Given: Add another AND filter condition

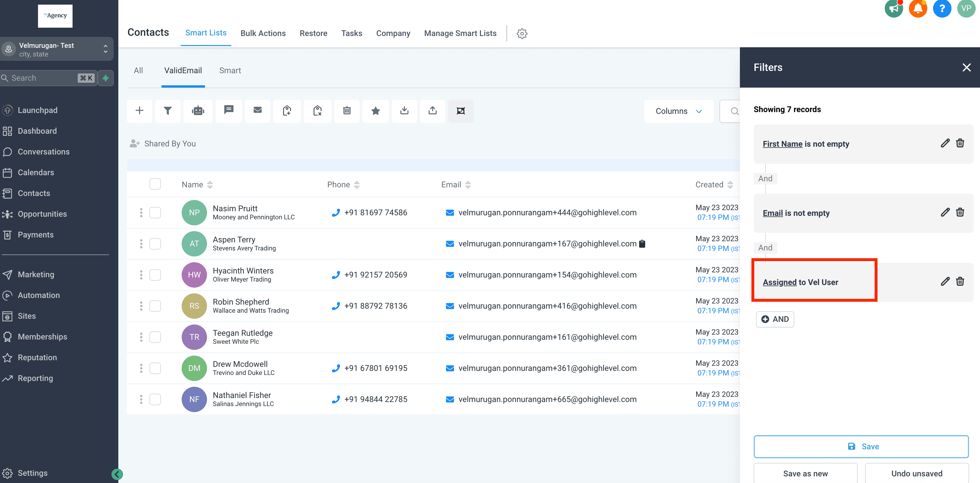Looking at the screenshot, I should click(774, 319).
